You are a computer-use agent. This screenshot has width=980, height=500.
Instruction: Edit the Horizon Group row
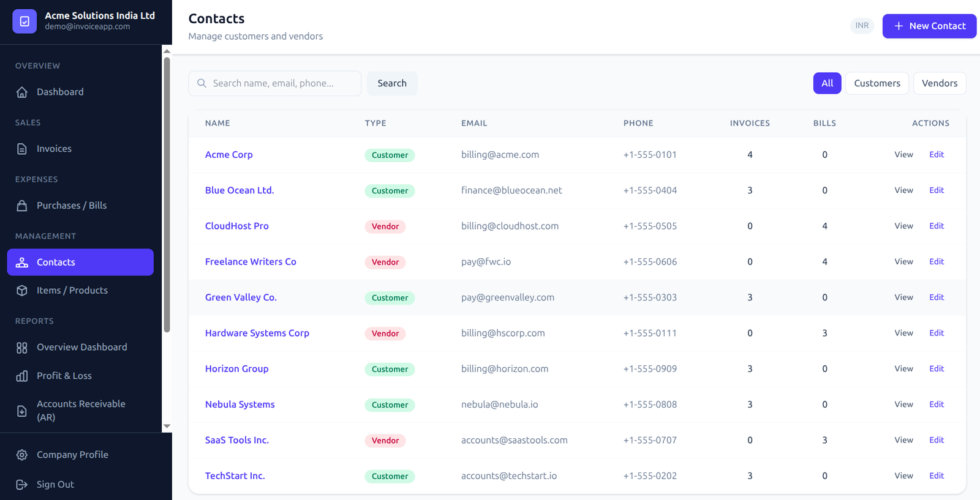(x=937, y=368)
